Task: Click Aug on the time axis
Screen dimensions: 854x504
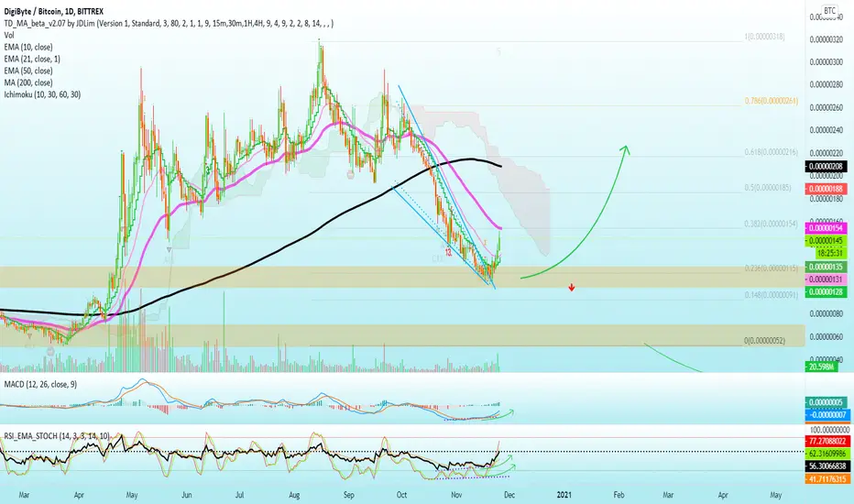Action: (x=294, y=495)
